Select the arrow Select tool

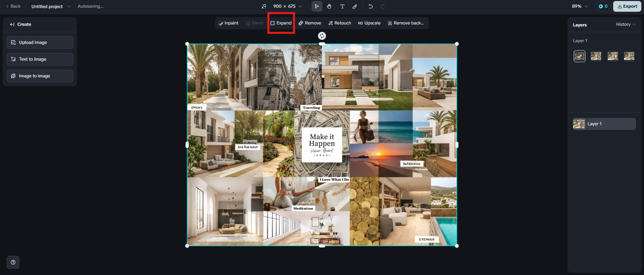(x=317, y=6)
